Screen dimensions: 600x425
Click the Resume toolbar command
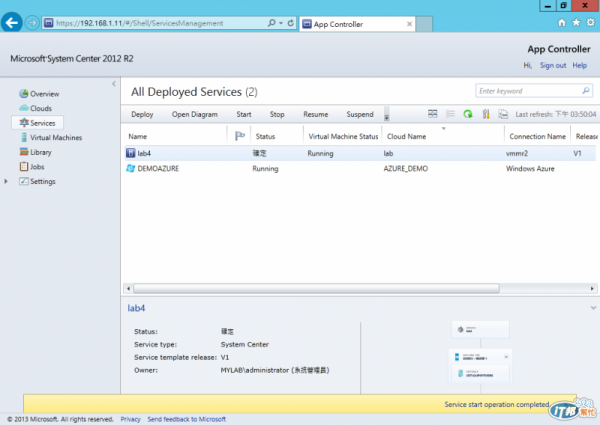pos(316,114)
